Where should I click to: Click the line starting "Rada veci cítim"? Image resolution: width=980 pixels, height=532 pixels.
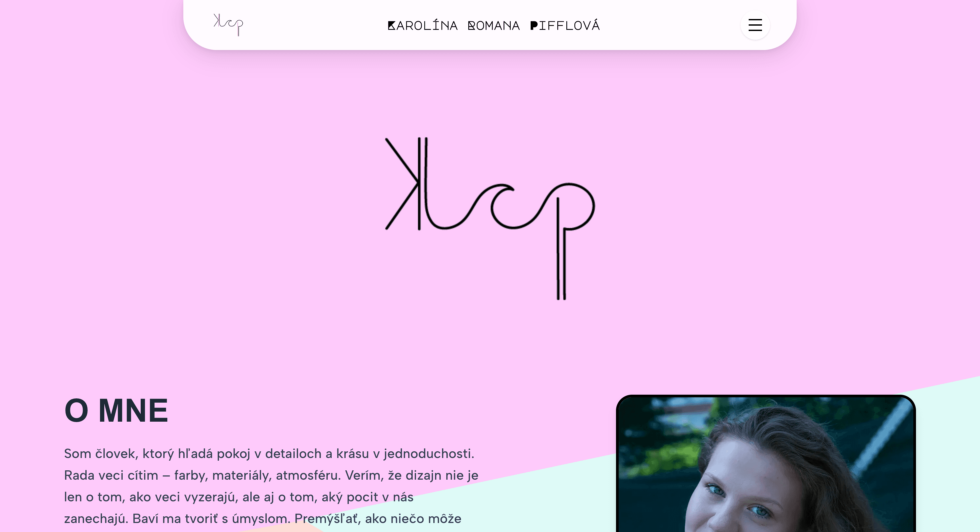point(271,475)
